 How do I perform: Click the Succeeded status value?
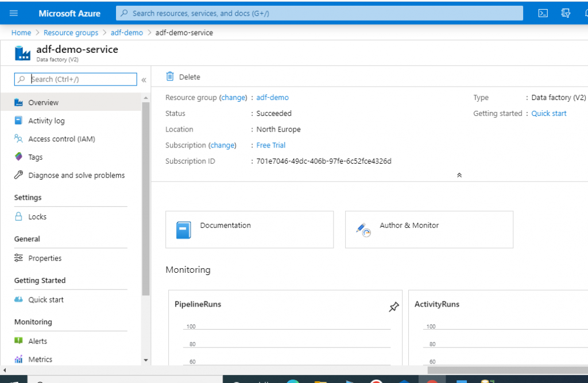click(x=274, y=113)
